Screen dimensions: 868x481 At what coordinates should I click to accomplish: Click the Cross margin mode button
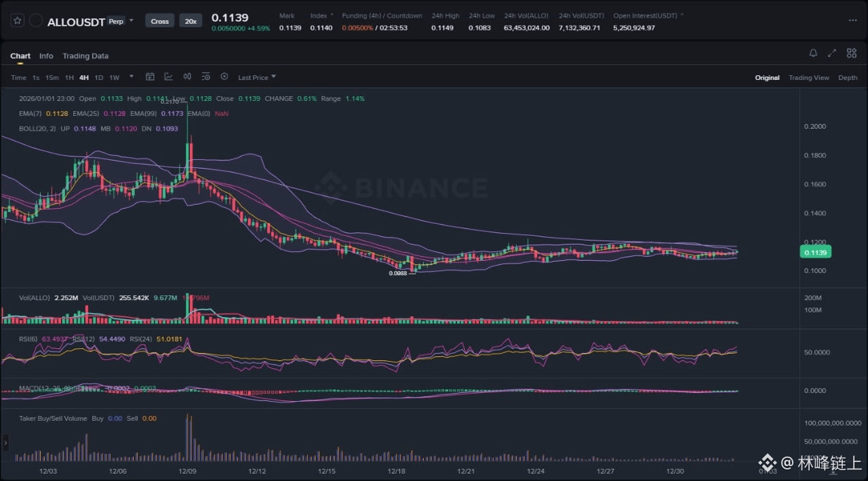click(x=160, y=21)
